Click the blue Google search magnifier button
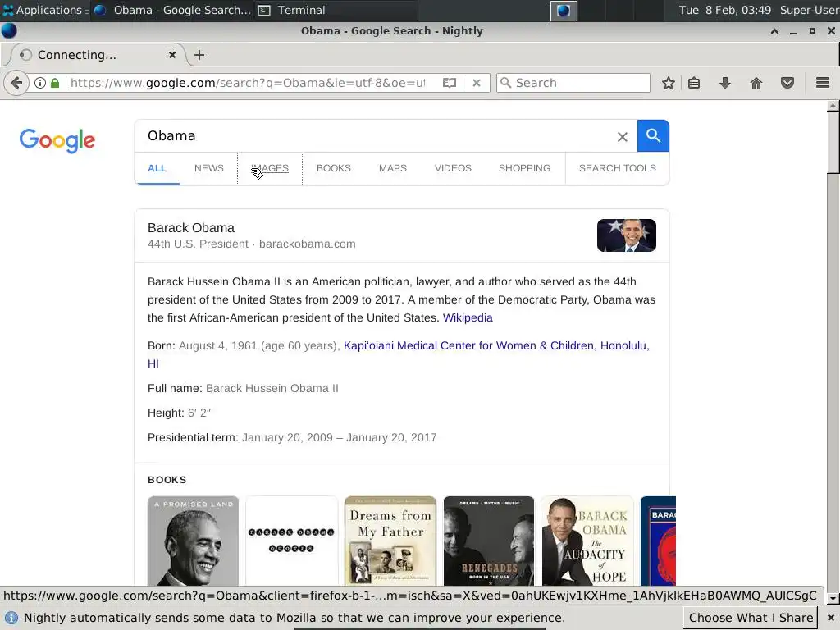The image size is (840, 630). [653, 135]
